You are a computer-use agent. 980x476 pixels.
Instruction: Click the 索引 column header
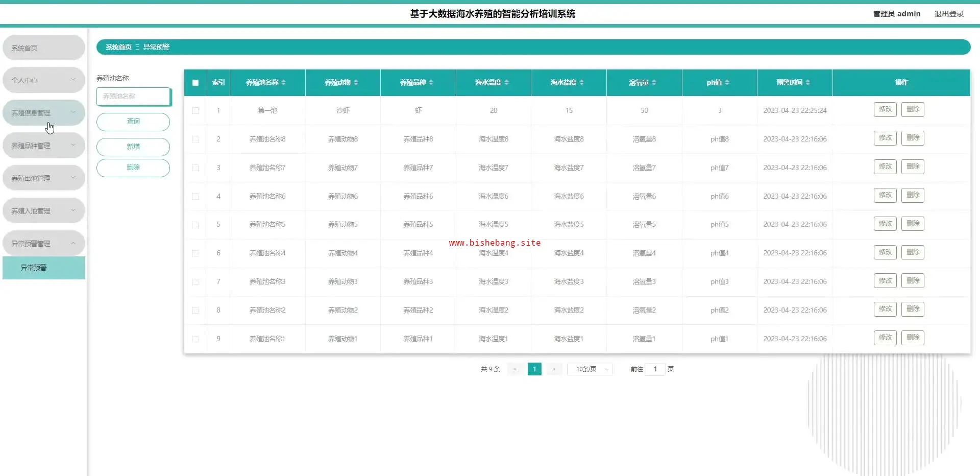218,83
